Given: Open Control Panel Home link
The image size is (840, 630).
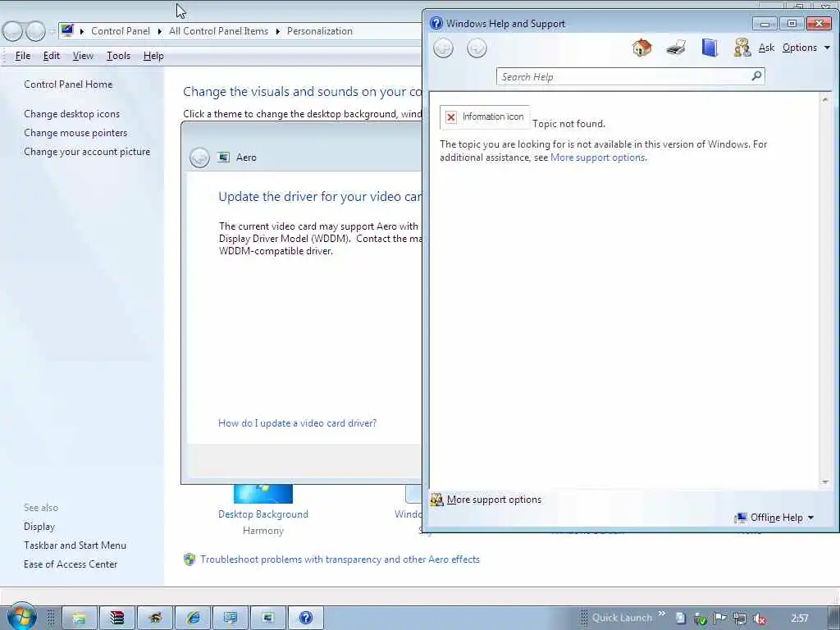Looking at the screenshot, I should 68,84.
